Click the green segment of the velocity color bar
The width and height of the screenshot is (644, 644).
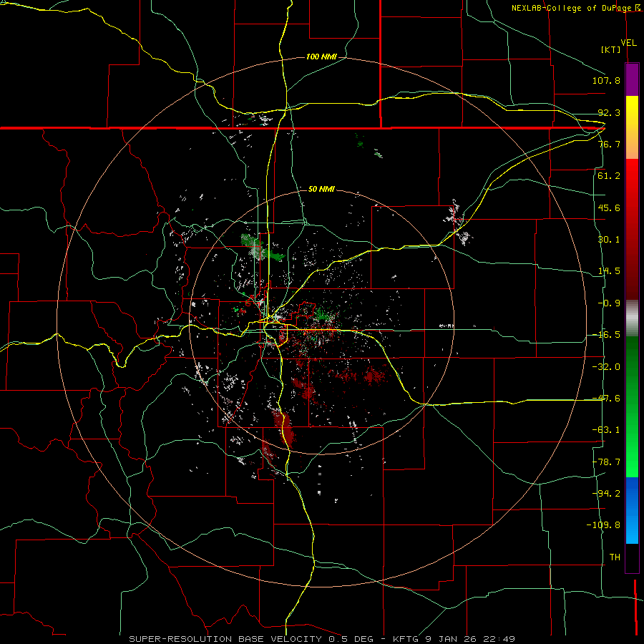click(x=632, y=406)
